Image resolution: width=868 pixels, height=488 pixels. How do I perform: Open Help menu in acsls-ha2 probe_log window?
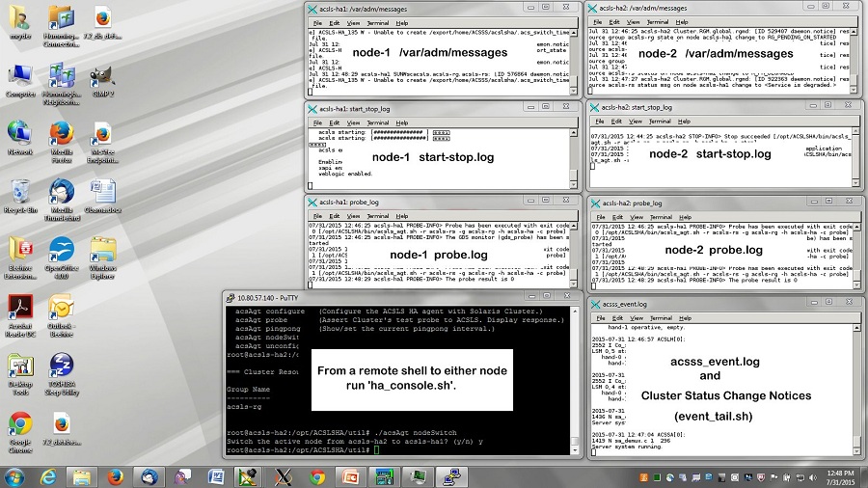[x=686, y=217]
